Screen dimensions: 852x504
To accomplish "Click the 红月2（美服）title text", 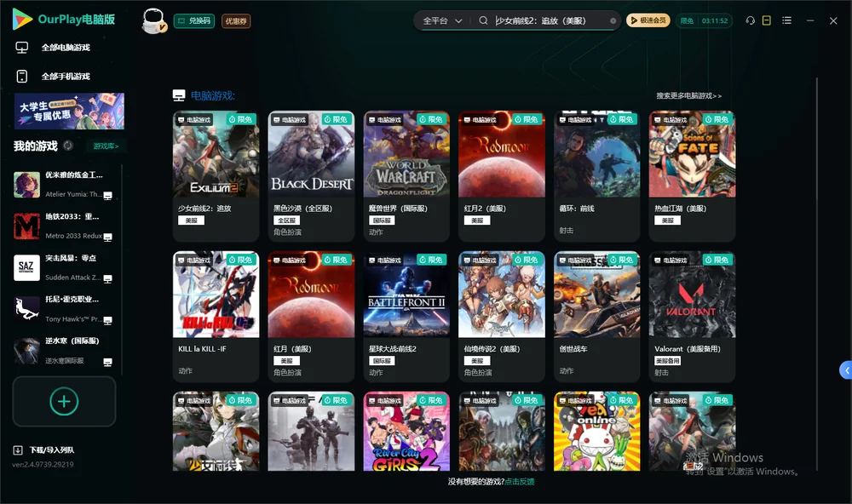I will pyautogui.click(x=485, y=209).
